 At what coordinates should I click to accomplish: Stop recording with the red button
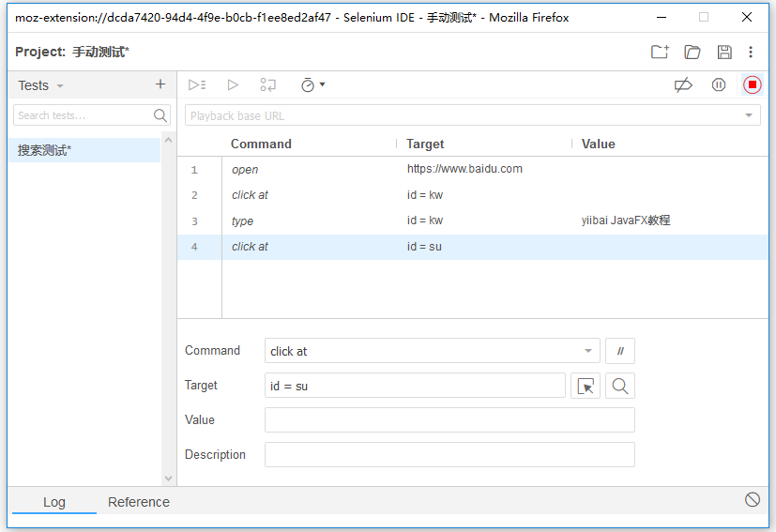click(x=753, y=84)
